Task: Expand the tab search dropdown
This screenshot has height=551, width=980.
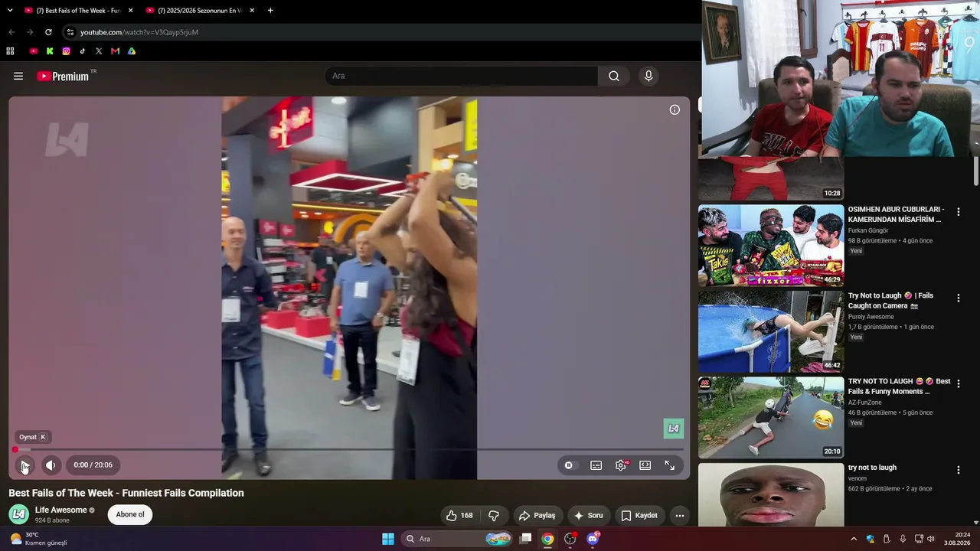Action: click(x=10, y=11)
